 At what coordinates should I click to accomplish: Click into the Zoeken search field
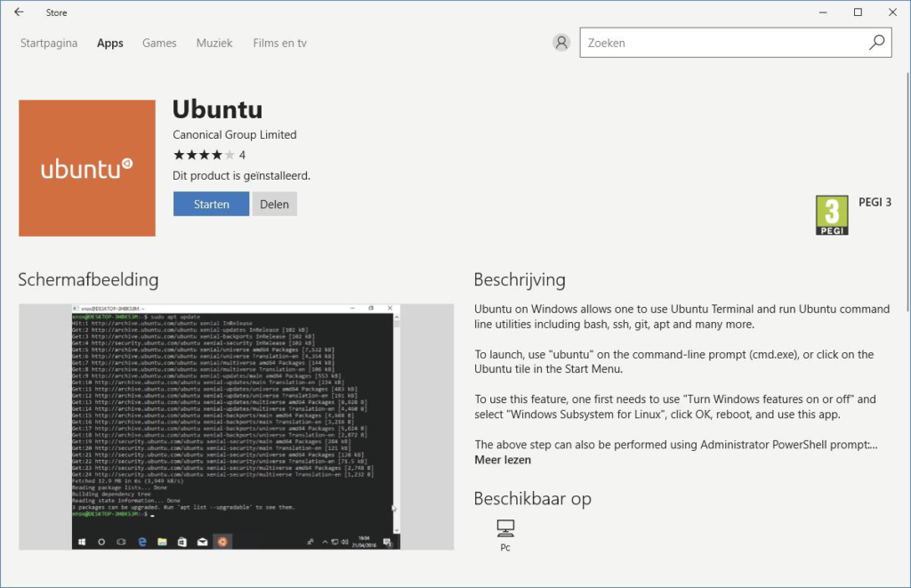721,43
